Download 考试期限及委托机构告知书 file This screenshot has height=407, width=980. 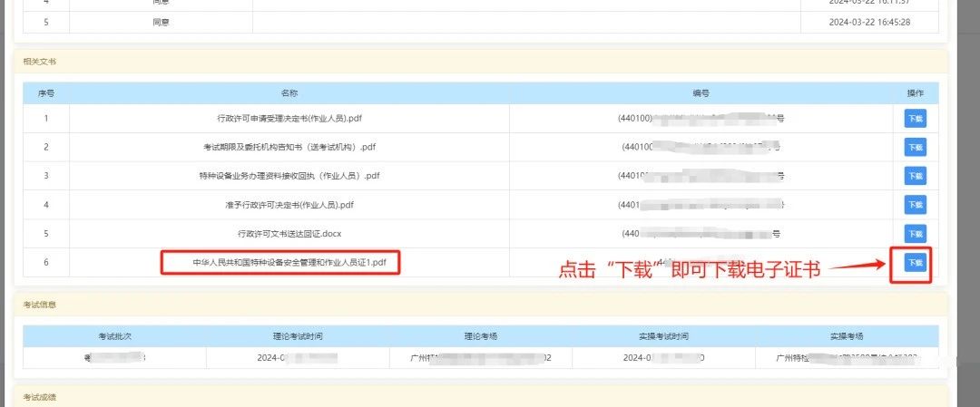tap(915, 147)
